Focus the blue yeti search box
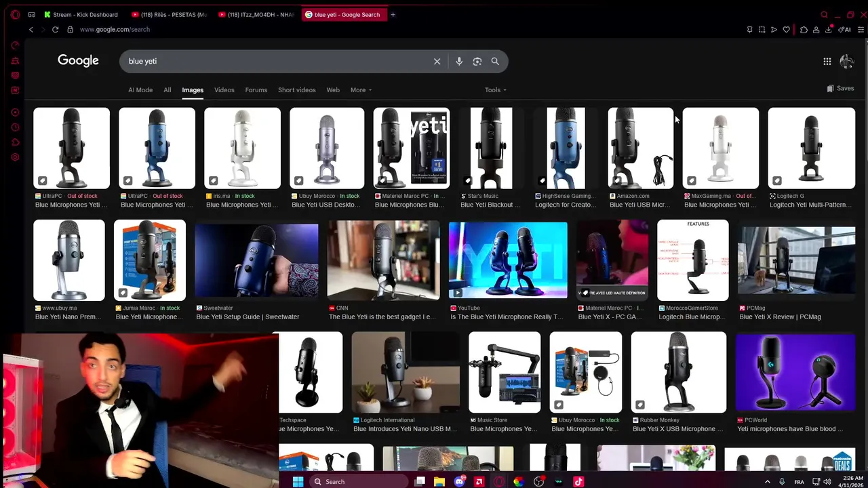 tap(278, 61)
